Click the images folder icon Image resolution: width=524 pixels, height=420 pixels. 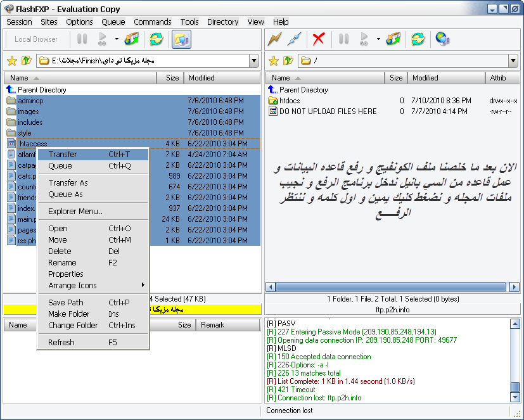11,111
